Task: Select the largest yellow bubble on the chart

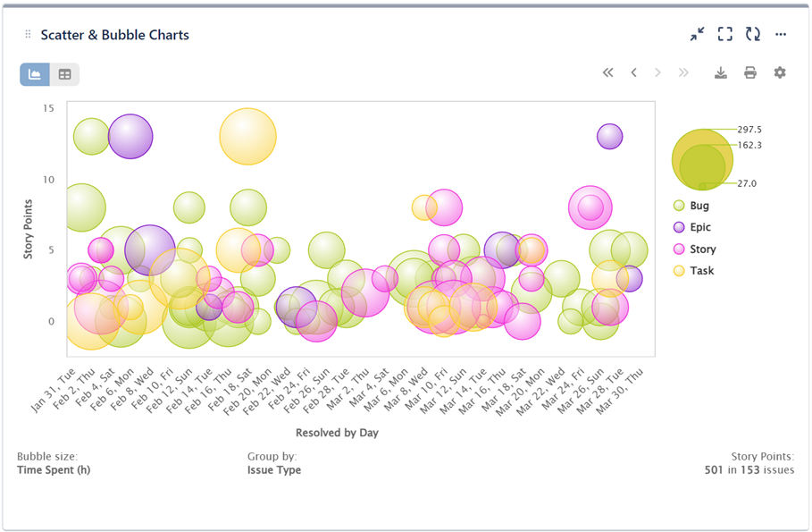Action: [247, 134]
